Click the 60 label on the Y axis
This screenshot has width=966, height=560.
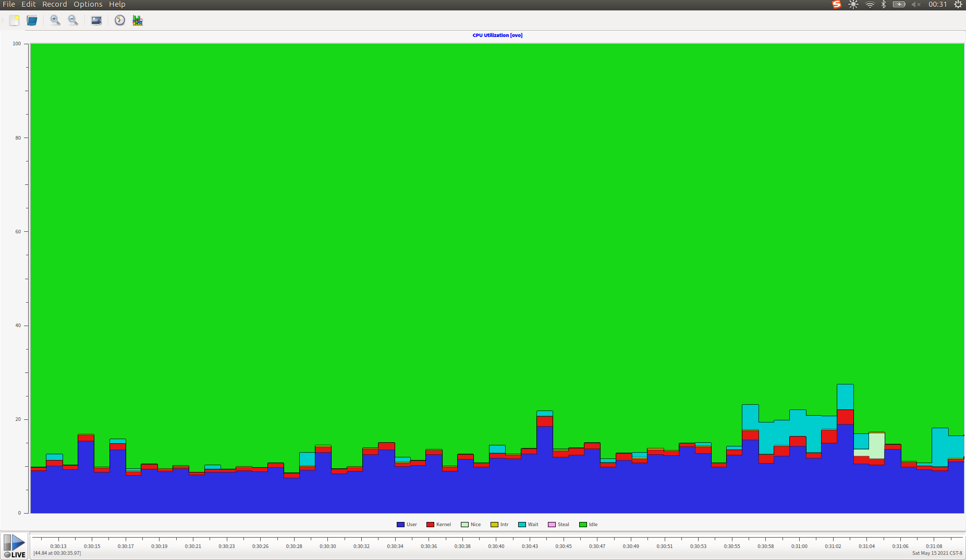pos(18,232)
